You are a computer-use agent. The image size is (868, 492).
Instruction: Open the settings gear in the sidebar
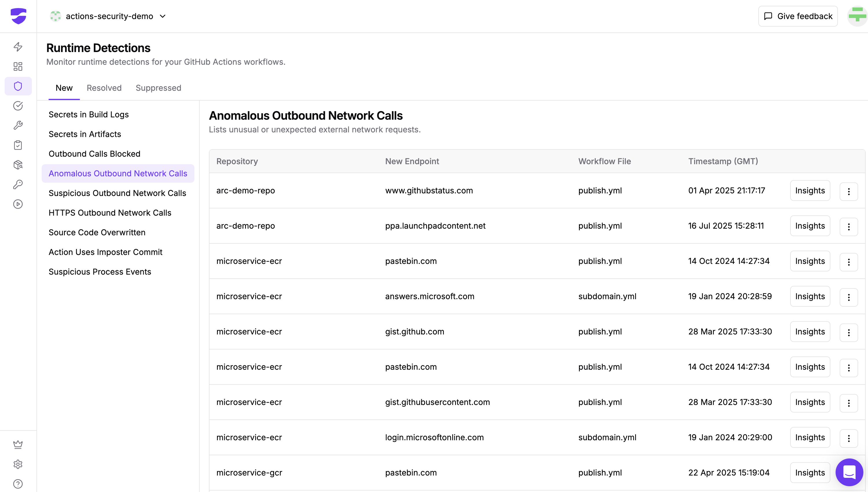coord(18,464)
